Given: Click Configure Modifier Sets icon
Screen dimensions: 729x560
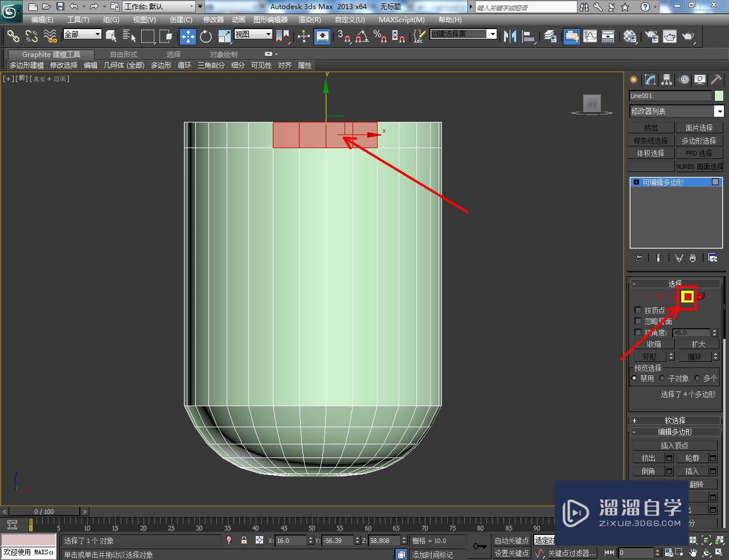Looking at the screenshot, I should (712, 257).
